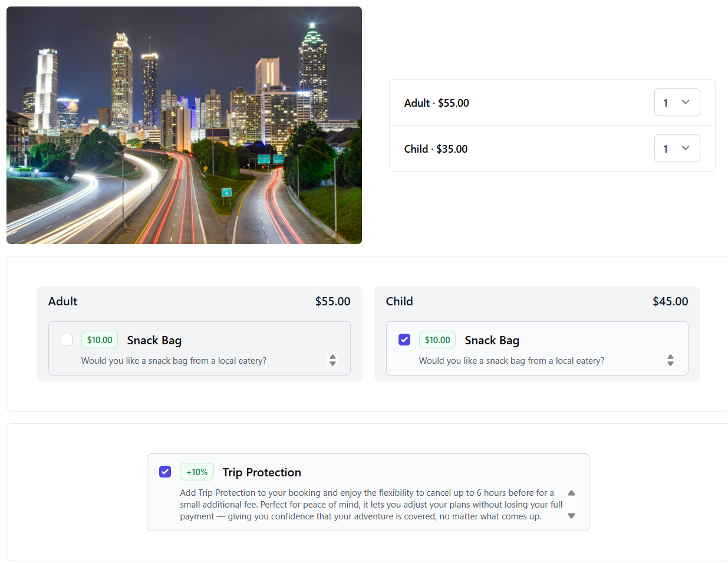Click the down arrow on Child Snack Bag stepper
728x563 pixels.
pyautogui.click(x=670, y=364)
